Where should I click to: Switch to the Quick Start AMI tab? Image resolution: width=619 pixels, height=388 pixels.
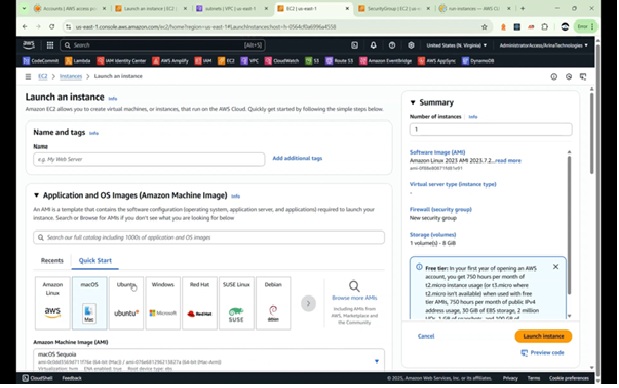95,261
